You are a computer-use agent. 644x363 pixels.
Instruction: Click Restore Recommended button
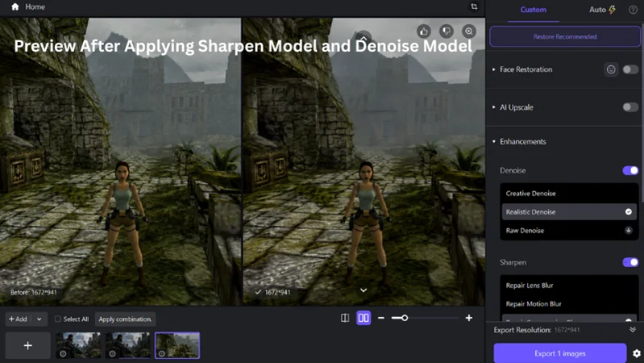(565, 36)
